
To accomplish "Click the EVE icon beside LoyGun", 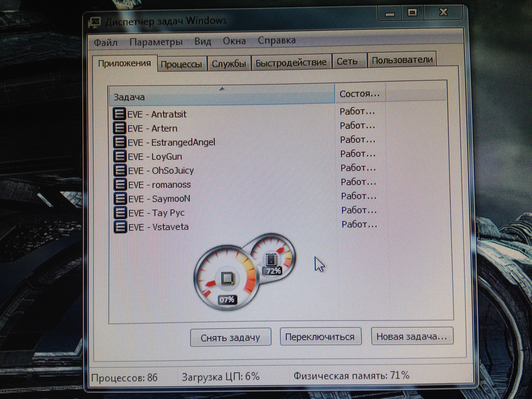I will click(120, 156).
